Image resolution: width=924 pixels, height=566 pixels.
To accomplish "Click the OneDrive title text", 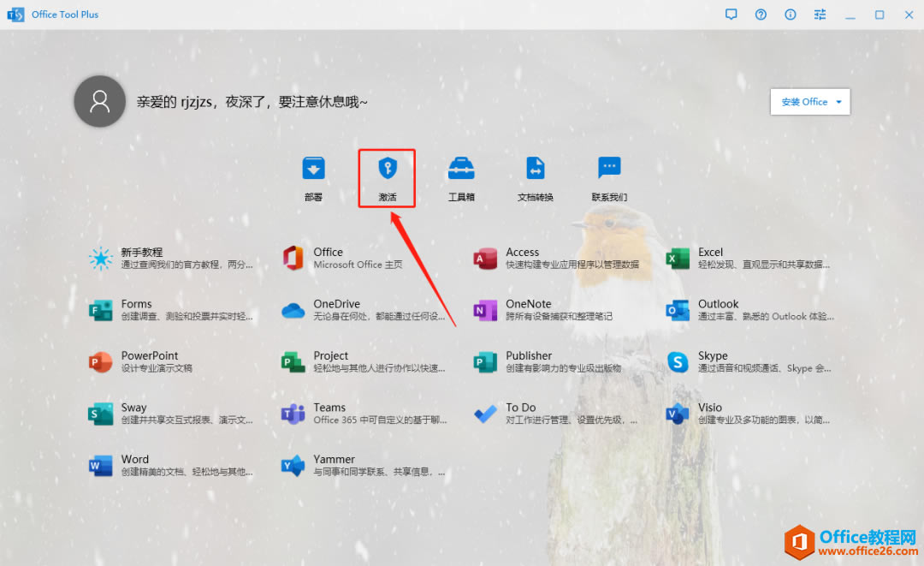I will (336, 304).
